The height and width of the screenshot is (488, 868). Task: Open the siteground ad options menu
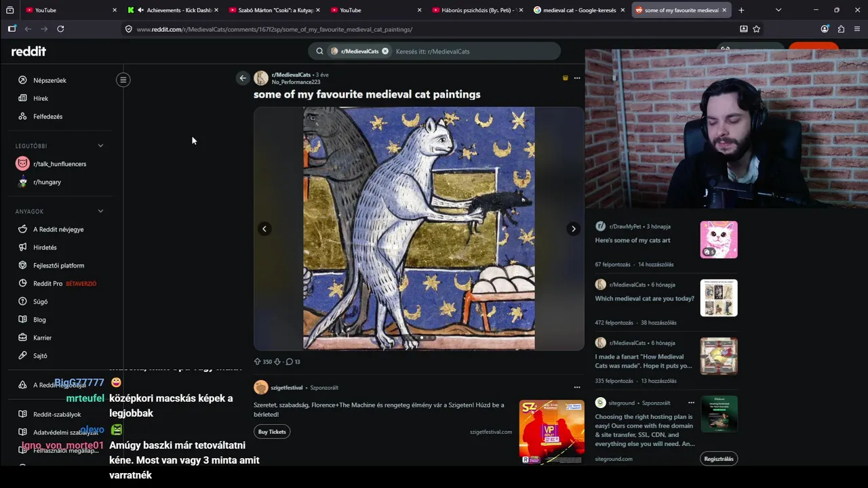point(691,403)
